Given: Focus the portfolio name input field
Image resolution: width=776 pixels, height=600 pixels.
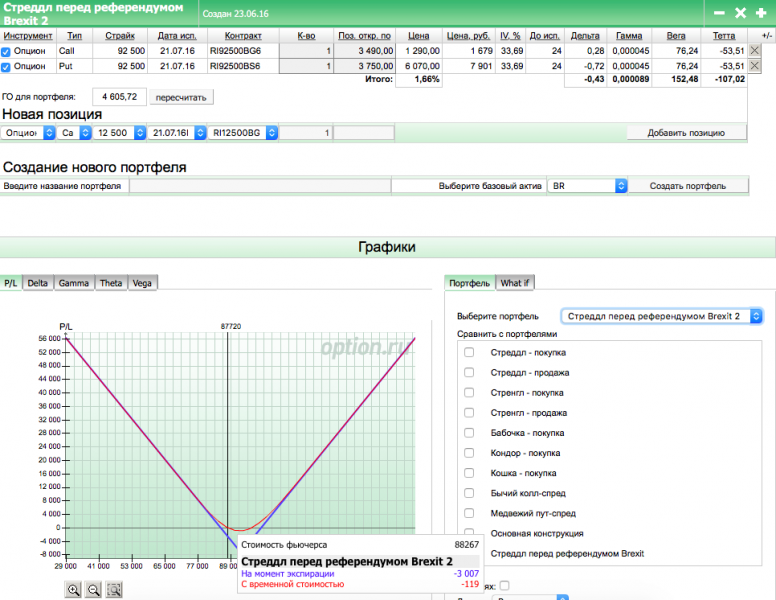Looking at the screenshot, I should 260,186.
